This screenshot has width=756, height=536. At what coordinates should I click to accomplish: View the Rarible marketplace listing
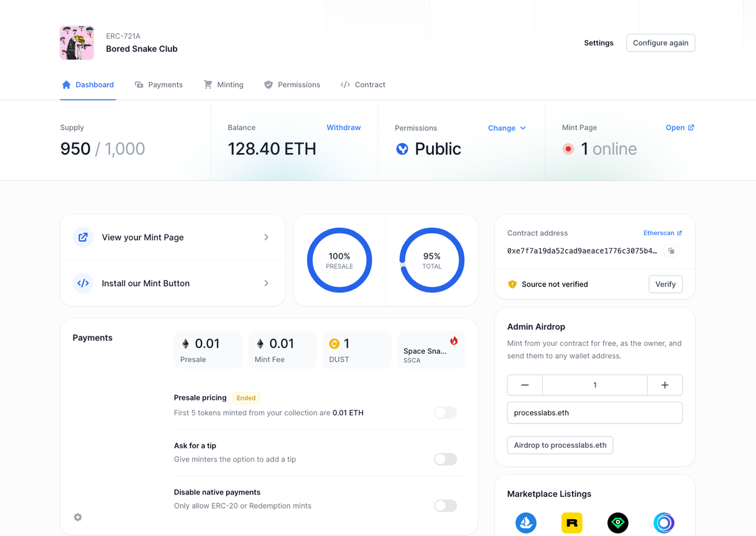tap(572, 523)
